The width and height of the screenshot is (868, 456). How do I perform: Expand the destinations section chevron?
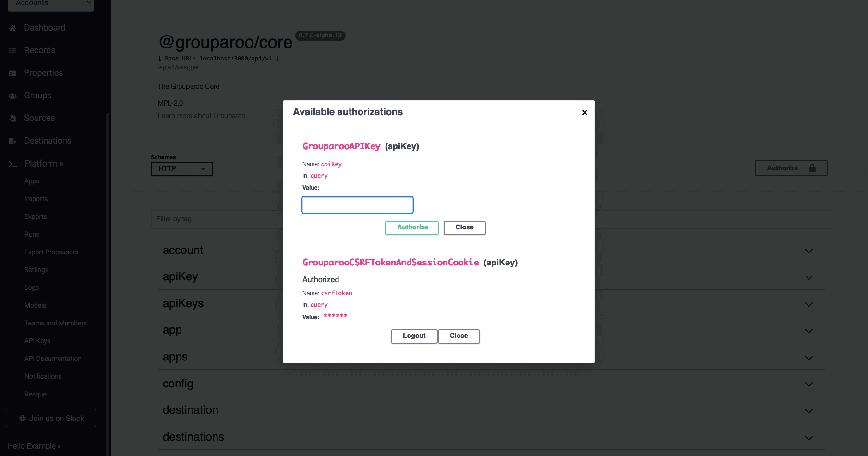tap(808, 438)
